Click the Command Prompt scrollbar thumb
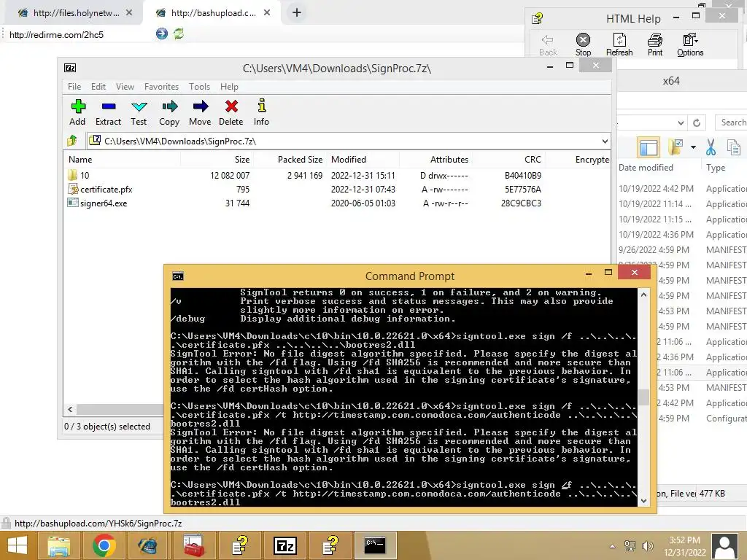This screenshot has width=747, height=560. click(x=643, y=397)
